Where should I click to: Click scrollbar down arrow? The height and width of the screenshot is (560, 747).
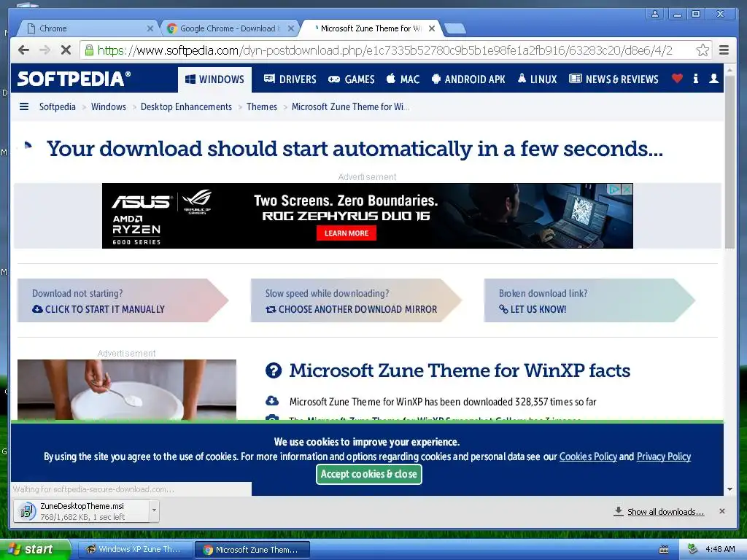click(x=729, y=489)
